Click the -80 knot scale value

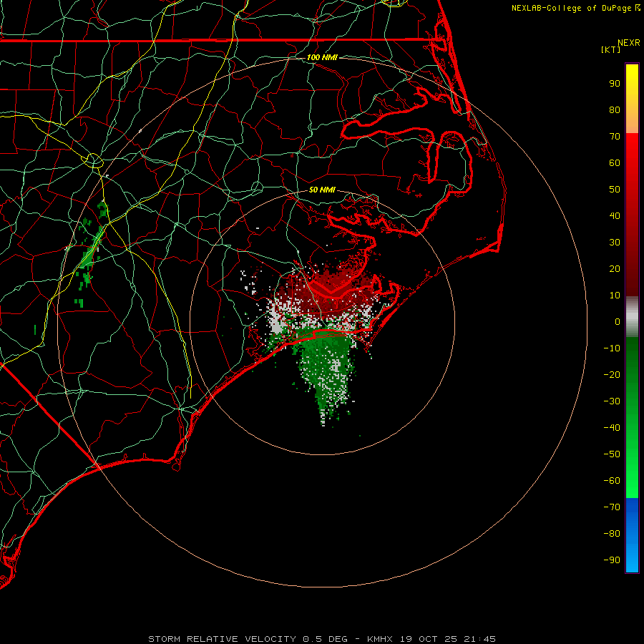[x=612, y=534]
